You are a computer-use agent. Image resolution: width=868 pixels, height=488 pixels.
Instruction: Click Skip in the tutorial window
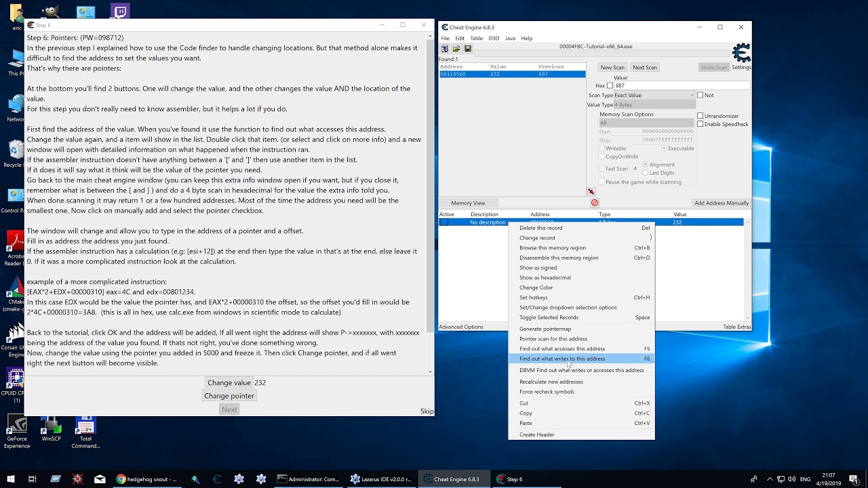pyautogui.click(x=427, y=411)
